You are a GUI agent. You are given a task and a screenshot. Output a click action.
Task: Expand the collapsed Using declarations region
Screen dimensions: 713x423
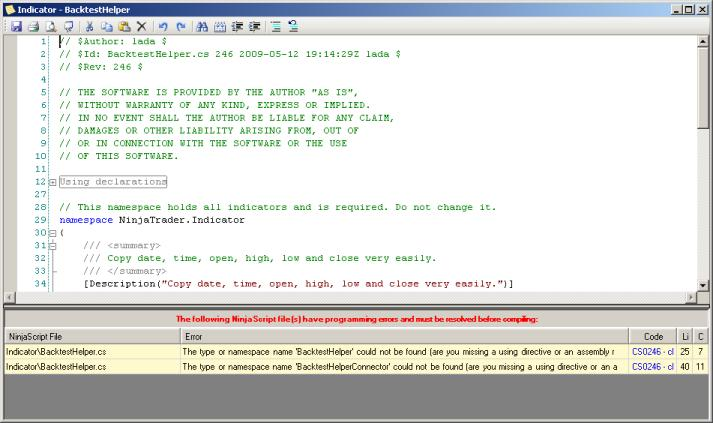coord(52,182)
